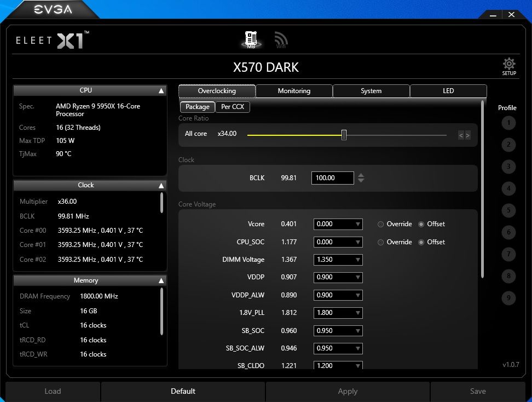Open the CPU_SOC voltage dropdown
532x402 pixels.
(x=338, y=242)
